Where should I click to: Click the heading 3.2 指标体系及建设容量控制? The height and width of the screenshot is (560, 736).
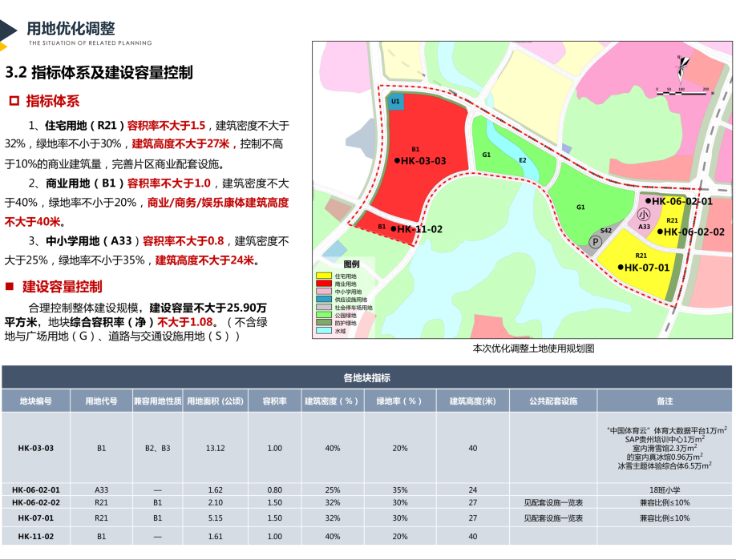[x=99, y=73]
